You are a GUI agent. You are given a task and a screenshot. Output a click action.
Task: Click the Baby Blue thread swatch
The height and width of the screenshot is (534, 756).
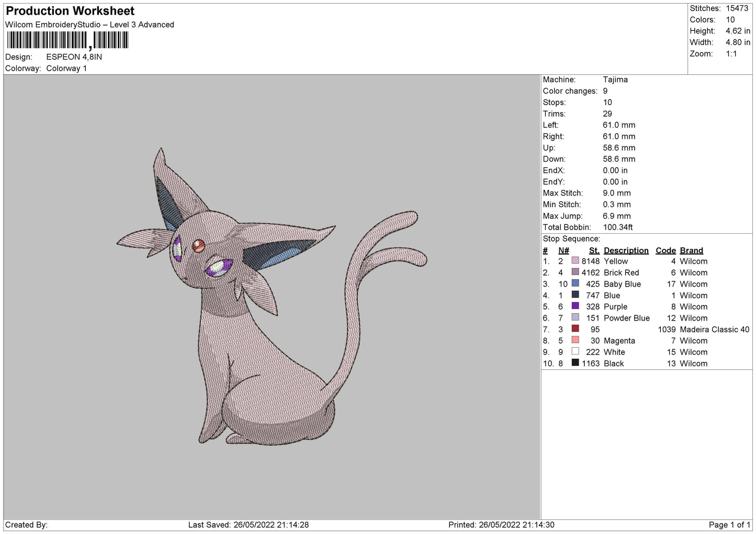576,283
